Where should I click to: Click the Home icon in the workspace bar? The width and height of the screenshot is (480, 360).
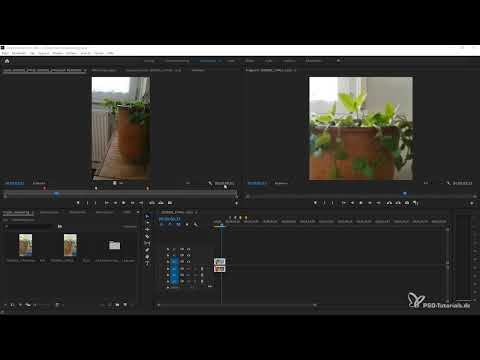(7, 61)
